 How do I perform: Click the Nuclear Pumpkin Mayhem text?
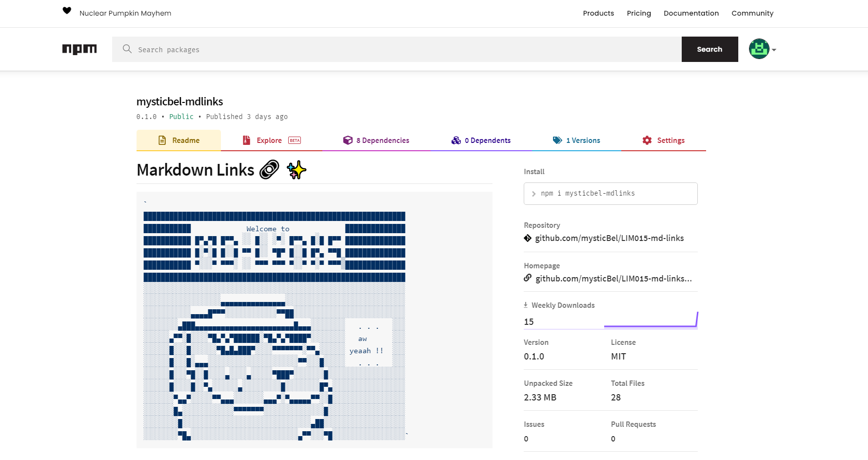(x=125, y=13)
